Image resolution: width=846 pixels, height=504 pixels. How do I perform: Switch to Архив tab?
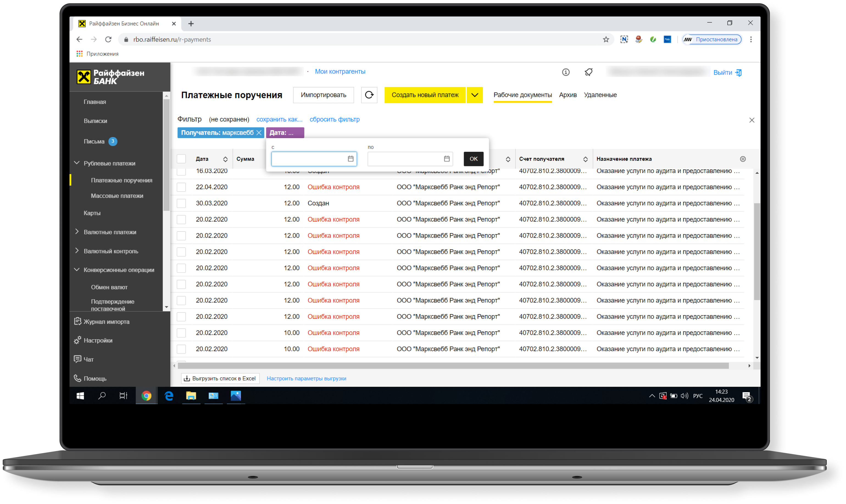[568, 95]
